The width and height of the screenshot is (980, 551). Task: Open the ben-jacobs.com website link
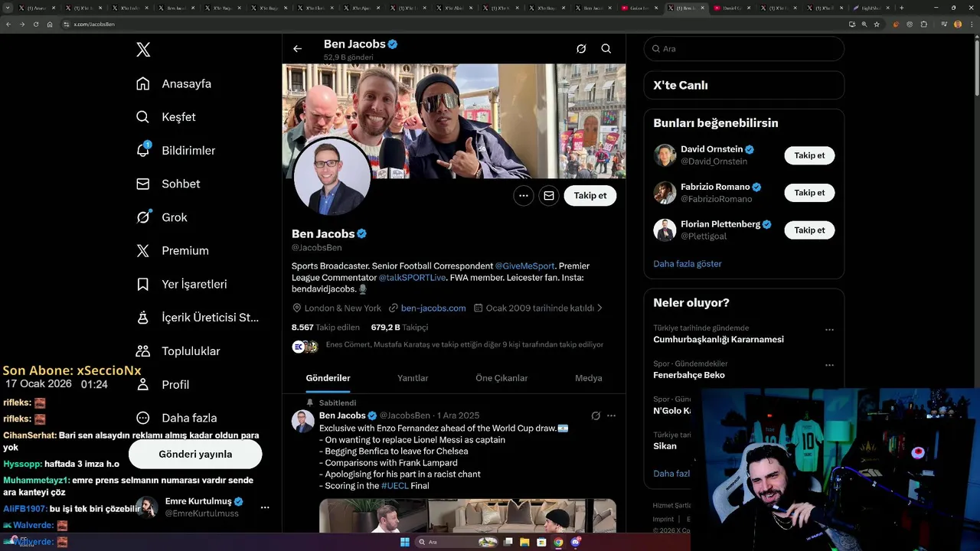click(433, 308)
